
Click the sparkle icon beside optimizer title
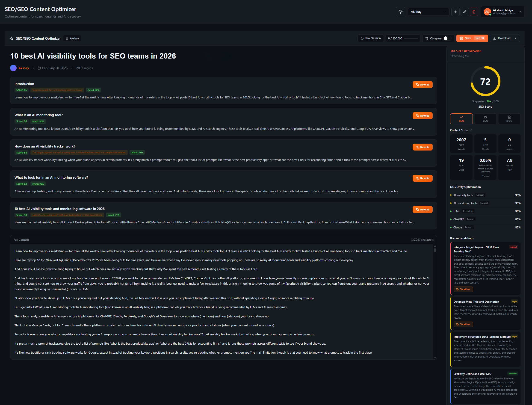(11, 38)
